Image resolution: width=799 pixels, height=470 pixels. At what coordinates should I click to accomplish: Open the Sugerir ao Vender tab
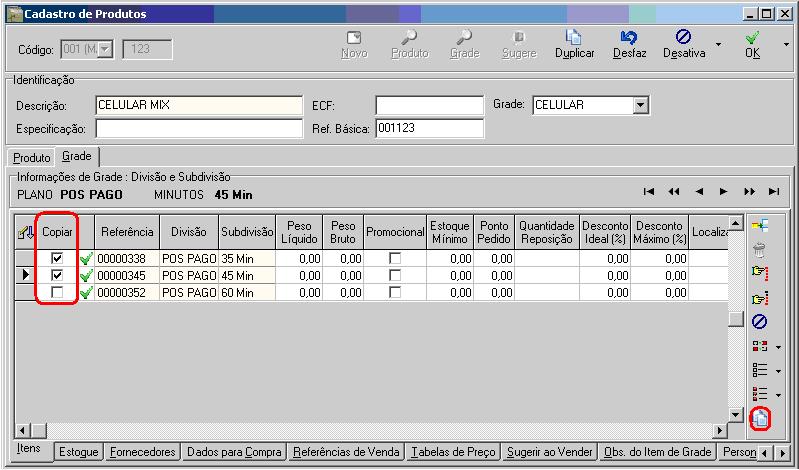(x=549, y=452)
